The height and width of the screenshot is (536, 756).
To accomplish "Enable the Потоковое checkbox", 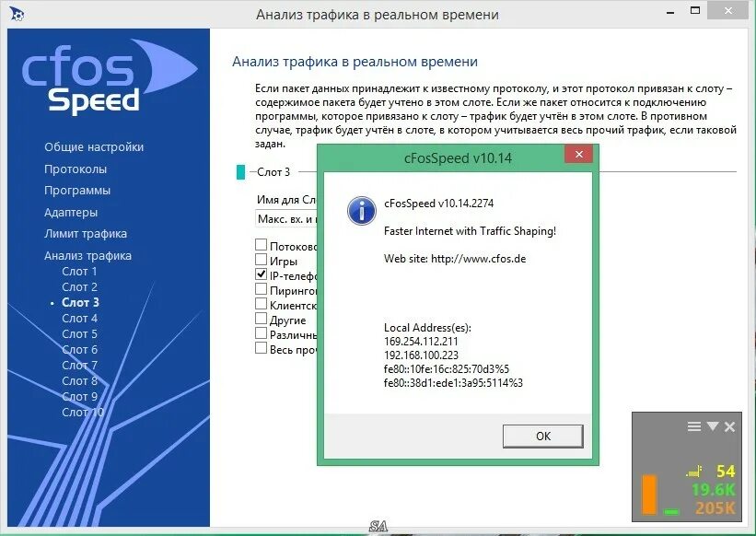I will (x=261, y=245).
